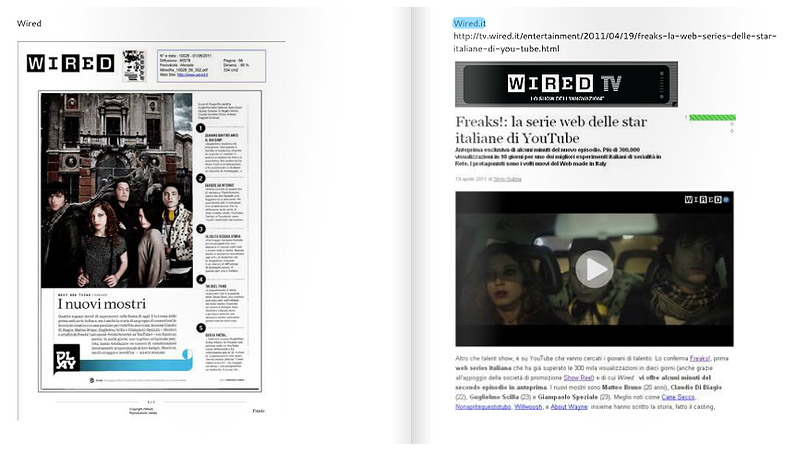
Task: Click the I nuovi mostri headline
Action: coord(102,304)
